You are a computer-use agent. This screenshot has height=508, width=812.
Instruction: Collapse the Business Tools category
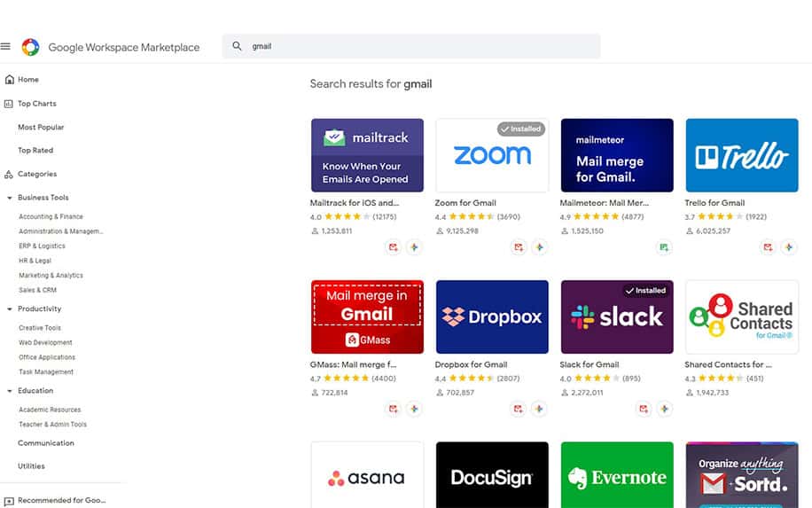click(10, 198)
